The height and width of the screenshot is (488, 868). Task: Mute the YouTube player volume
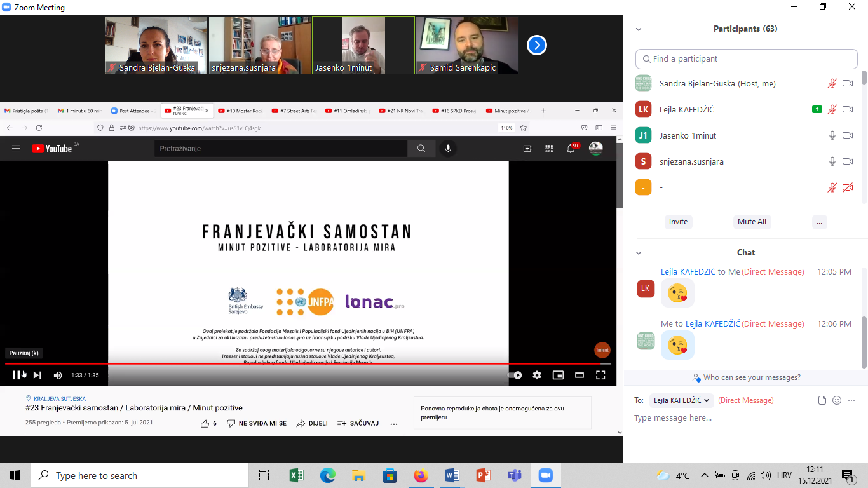point(58,375)
